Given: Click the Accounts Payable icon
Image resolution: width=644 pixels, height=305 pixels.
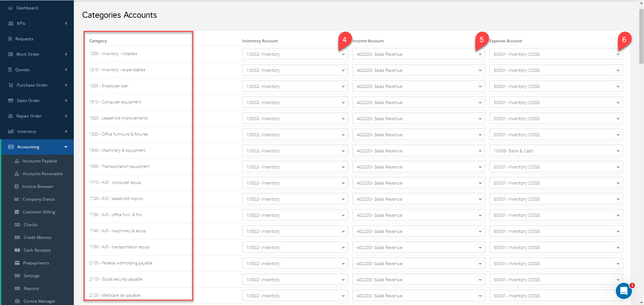Looking at the screenshot, I should tap(17, 161).
